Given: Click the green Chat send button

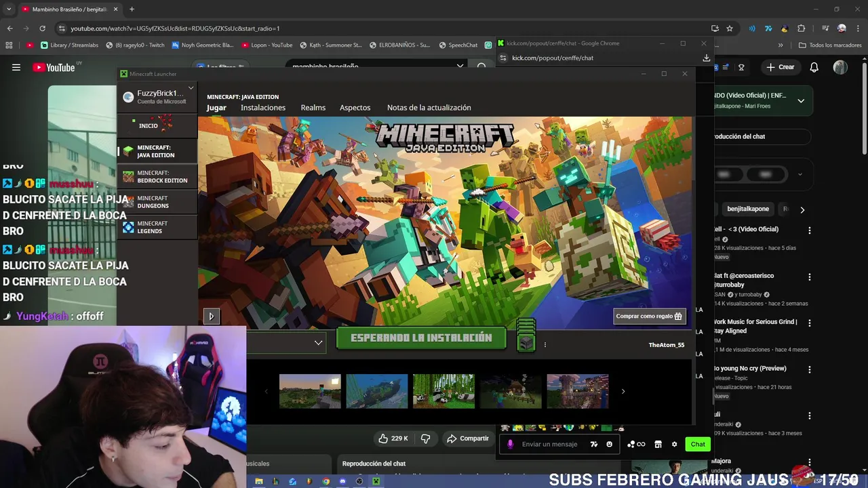Looking at the screenshot, I should tap(698, 444).
